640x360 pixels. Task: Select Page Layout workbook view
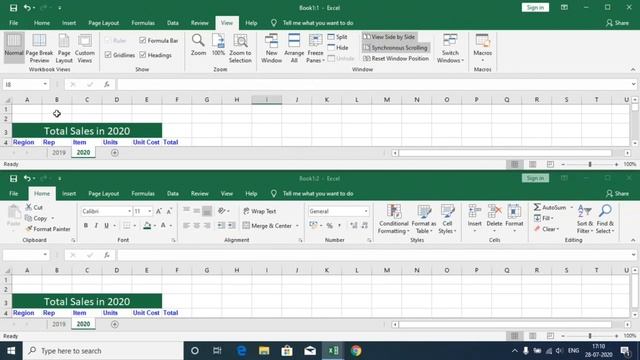pyautogui.click(x=64, y=48)
